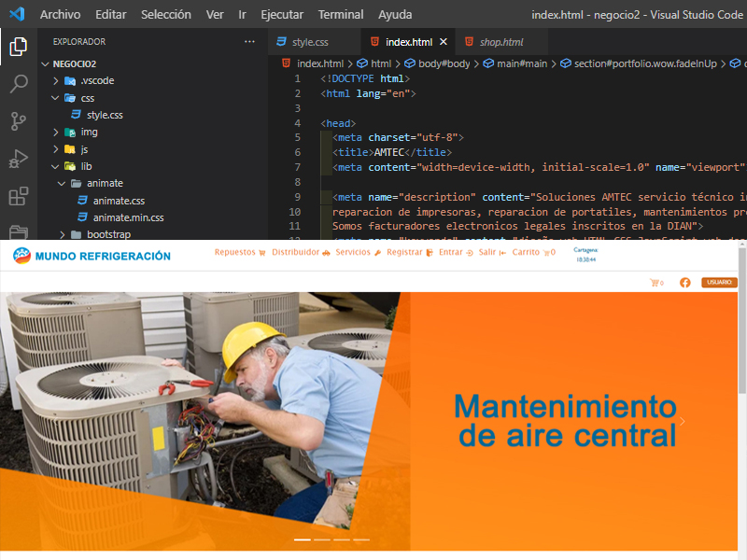747x560 pixels.
Task: Click the Facebook icon on website header
Action: coord(685,282)
